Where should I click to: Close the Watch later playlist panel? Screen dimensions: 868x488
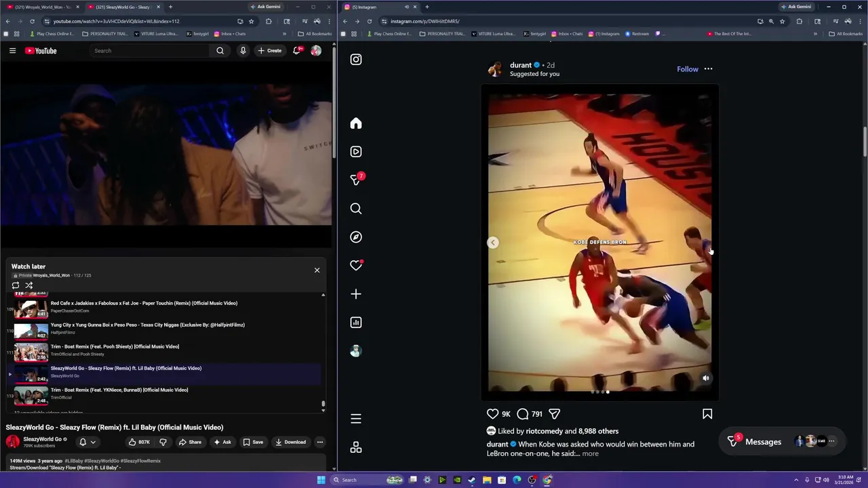tap(317, 270)
